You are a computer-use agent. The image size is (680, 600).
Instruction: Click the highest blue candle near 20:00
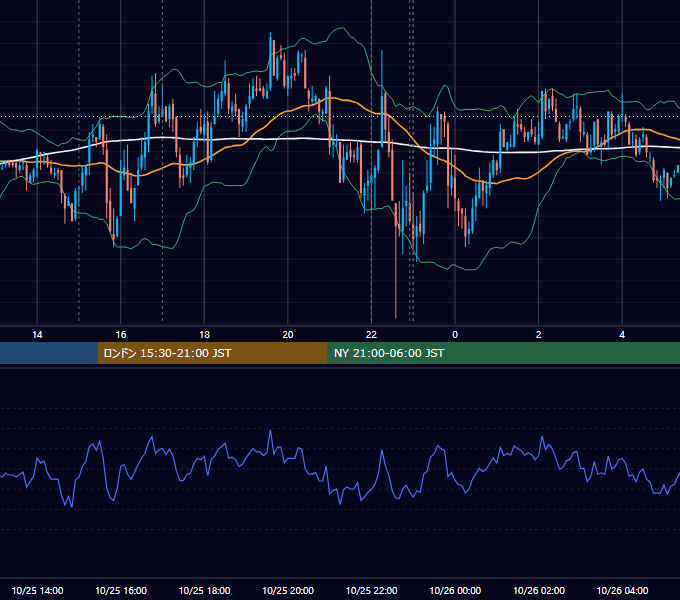[271, 61]
